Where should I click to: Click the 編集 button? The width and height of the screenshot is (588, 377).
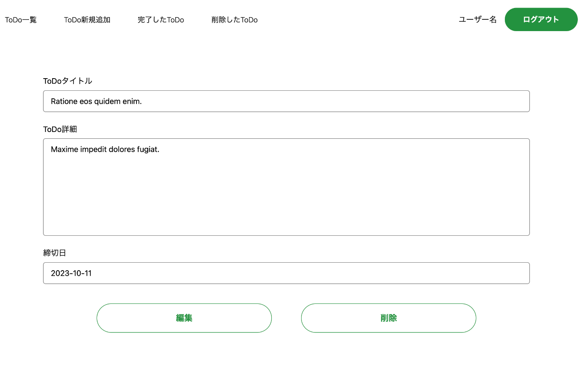pyautogui.click(x=184, y=318)
